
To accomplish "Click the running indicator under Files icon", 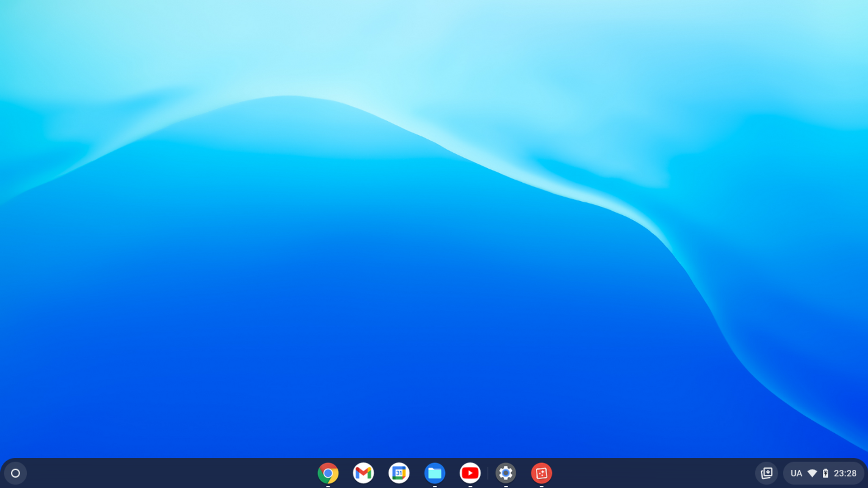I will point(434,486).
